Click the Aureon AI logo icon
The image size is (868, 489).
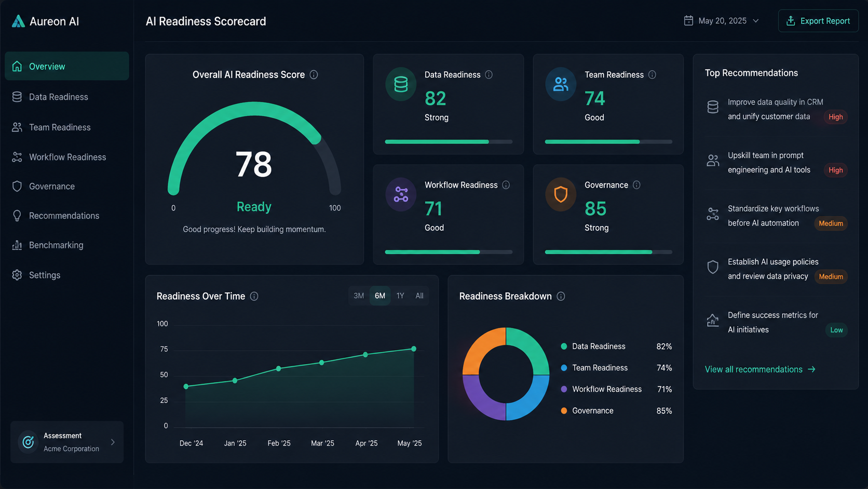coord(18,21)
